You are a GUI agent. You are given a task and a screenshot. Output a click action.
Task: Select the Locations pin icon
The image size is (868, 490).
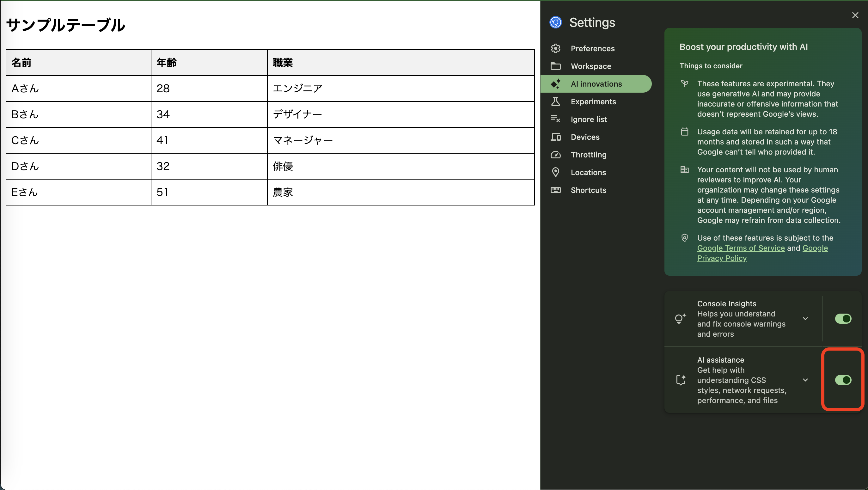(556, 172)
